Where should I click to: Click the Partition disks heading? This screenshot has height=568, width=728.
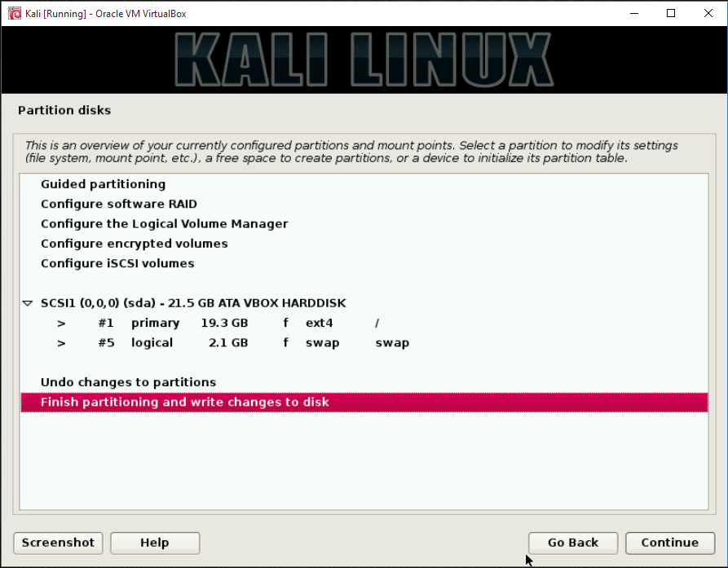pos(64,111)
